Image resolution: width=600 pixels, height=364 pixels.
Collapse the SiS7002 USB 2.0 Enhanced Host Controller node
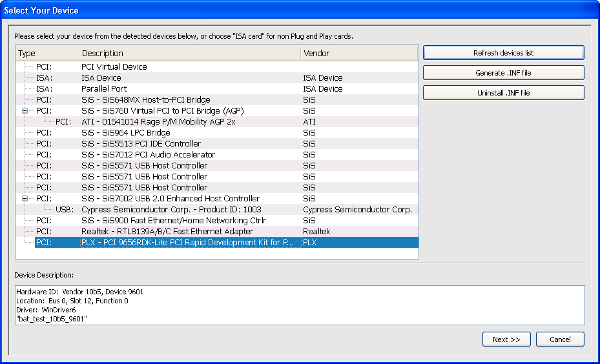[x=25, y=199]
